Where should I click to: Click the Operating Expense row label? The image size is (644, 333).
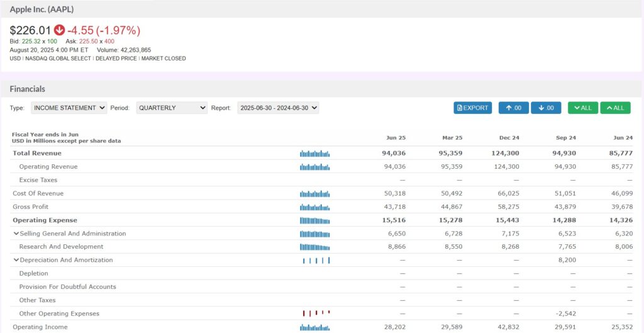[x=45, y=220]
